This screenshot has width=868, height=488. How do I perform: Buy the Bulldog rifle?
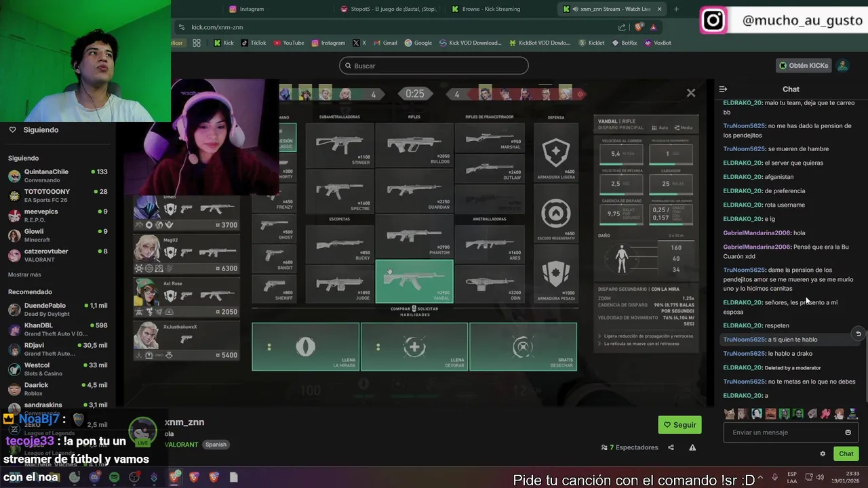(414, 145)
